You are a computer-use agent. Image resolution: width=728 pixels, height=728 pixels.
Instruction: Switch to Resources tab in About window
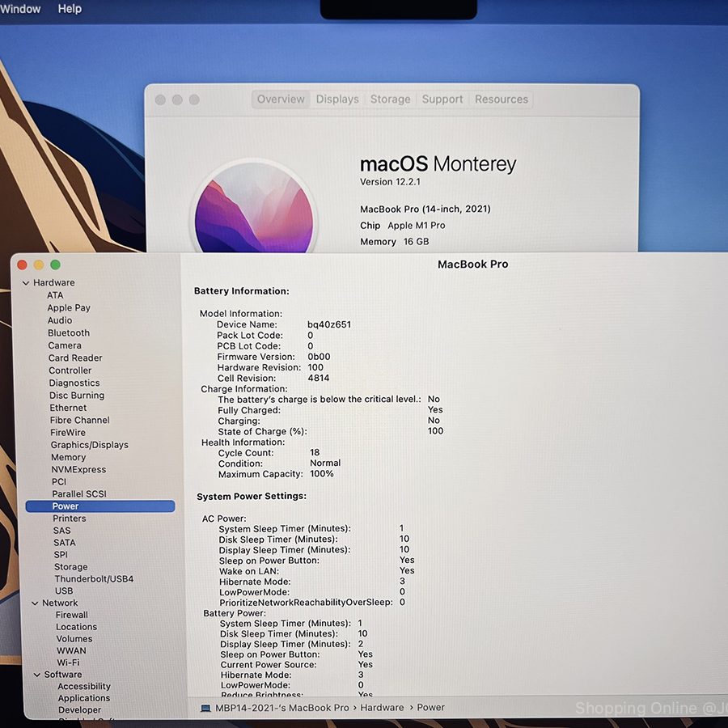(x=502, y=99)
